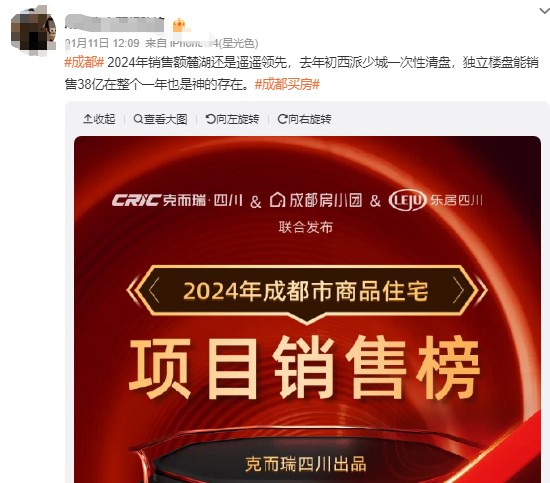550x483 pixels.
Task: Click the 项目销售榜 poster image
Action: tap(307, 309)
